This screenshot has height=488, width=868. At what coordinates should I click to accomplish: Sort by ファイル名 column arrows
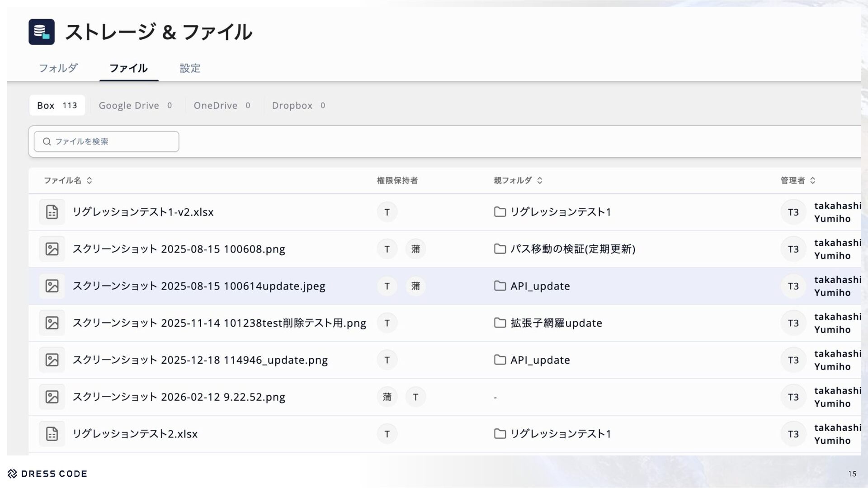pyautogui.click(x=90, y=181)
